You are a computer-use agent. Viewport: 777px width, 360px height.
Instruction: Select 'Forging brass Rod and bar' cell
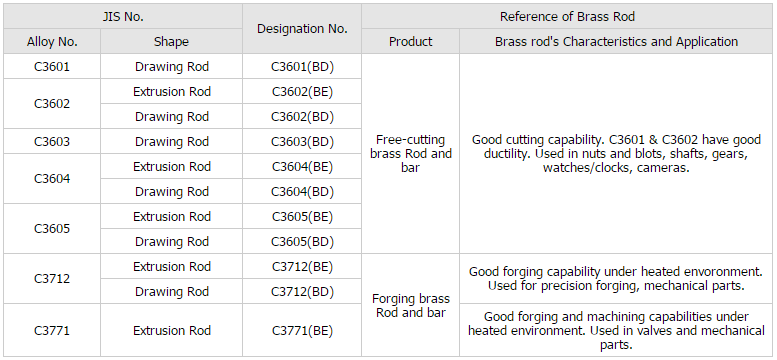410,305
